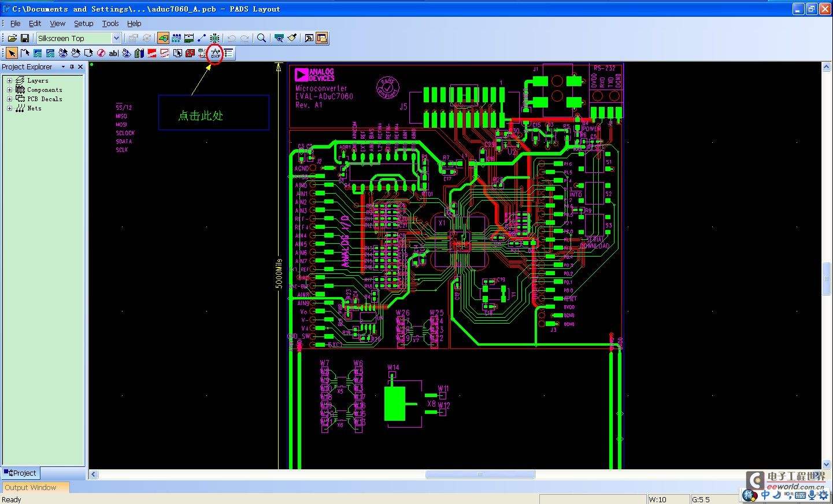Viewport: 833px width, 504px height.
Task: Select the Board Outline and Cut Out tool
Action: click(x=88, y=53)
